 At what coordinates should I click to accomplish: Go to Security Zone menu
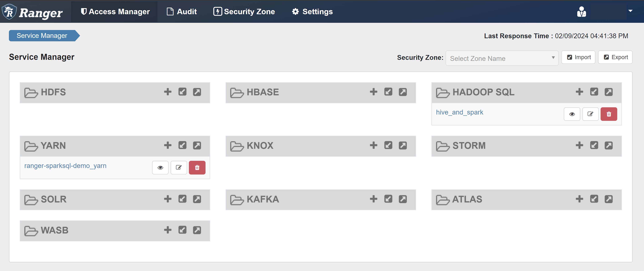[244, 11]
